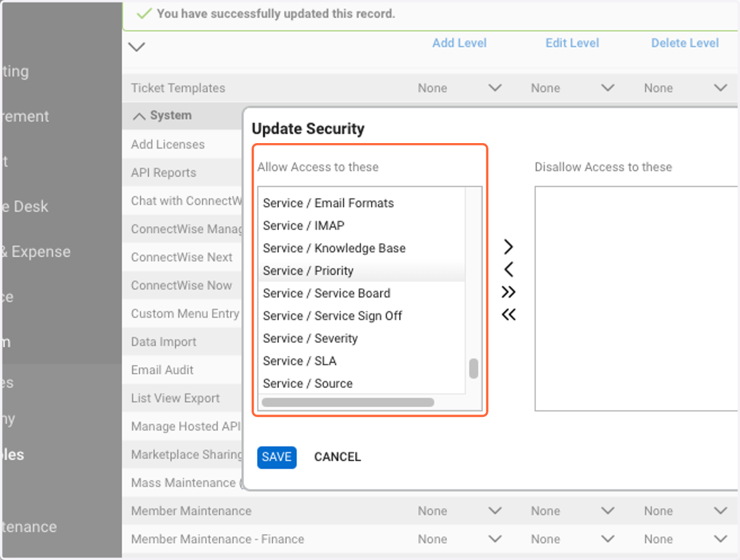This screenshot has height=560, width=740.
Task: Select Service / Knowledge Base in list
Action: pyautogui.click(x=361, y=248)
